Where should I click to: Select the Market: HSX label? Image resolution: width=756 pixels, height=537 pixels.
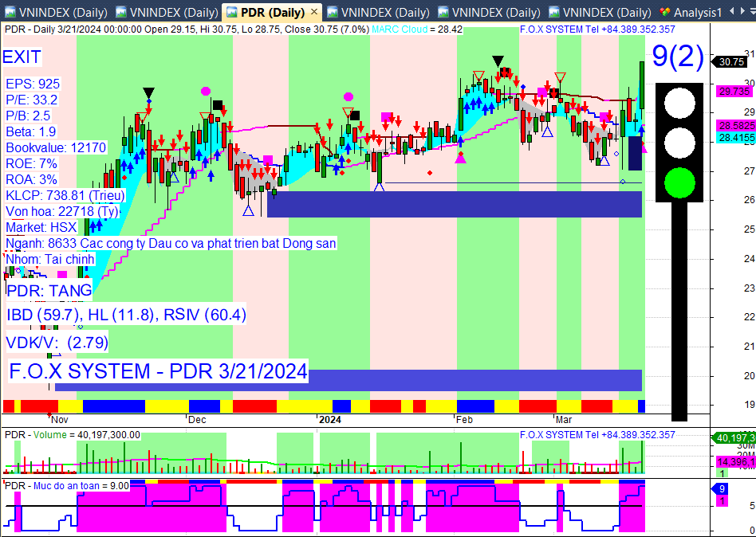pos(41,227)
